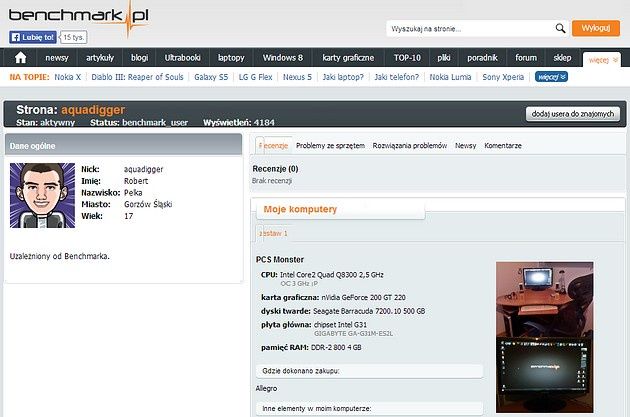Open the karty graficzne menu item
The width and height of the screenshot is (630, 417).
(x=348, y=58)
